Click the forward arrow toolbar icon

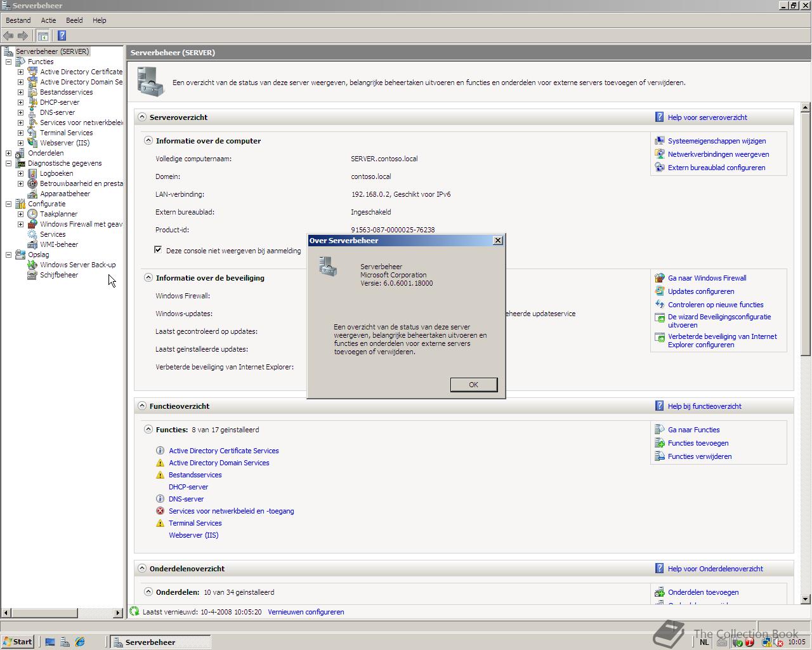(23, 36)
